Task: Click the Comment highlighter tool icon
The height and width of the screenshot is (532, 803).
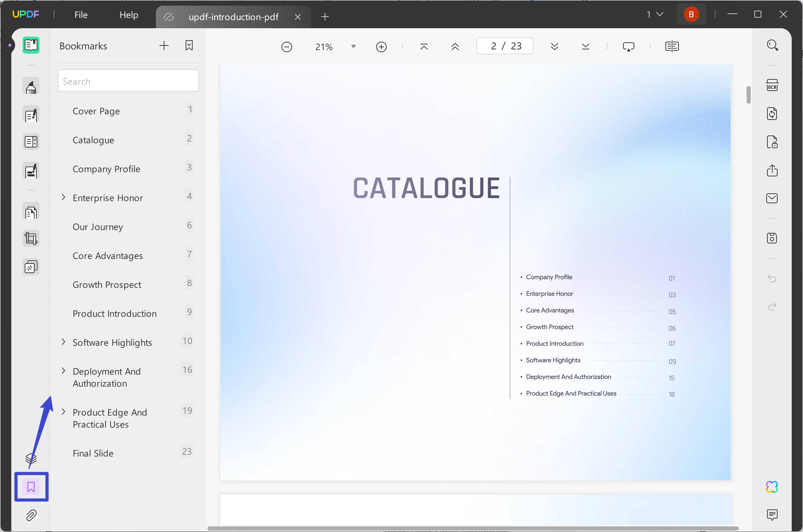Action: point(31,86)
